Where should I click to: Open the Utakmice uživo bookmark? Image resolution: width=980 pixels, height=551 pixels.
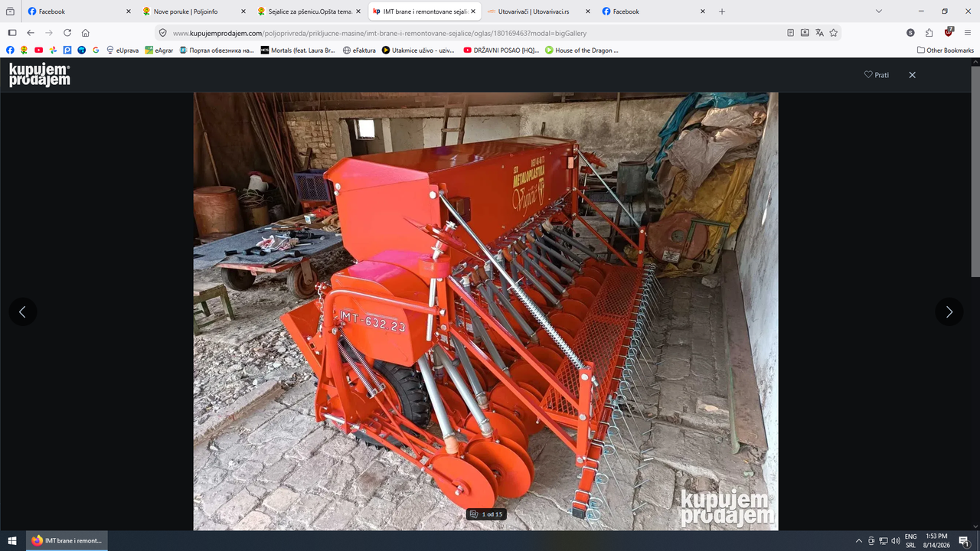click(418, 50)
